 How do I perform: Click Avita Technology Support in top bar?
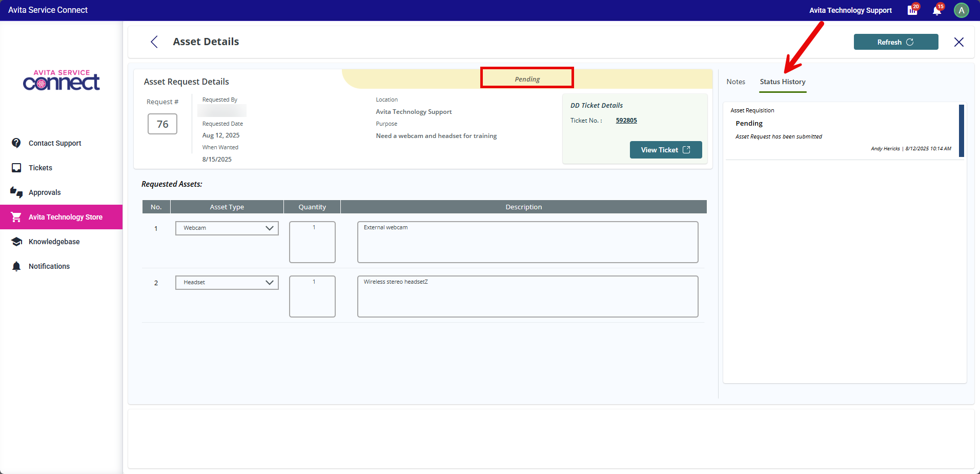tap(850, 10)
